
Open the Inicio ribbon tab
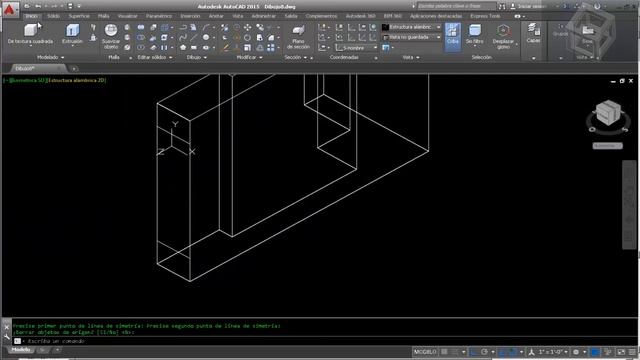click(31, 16)
